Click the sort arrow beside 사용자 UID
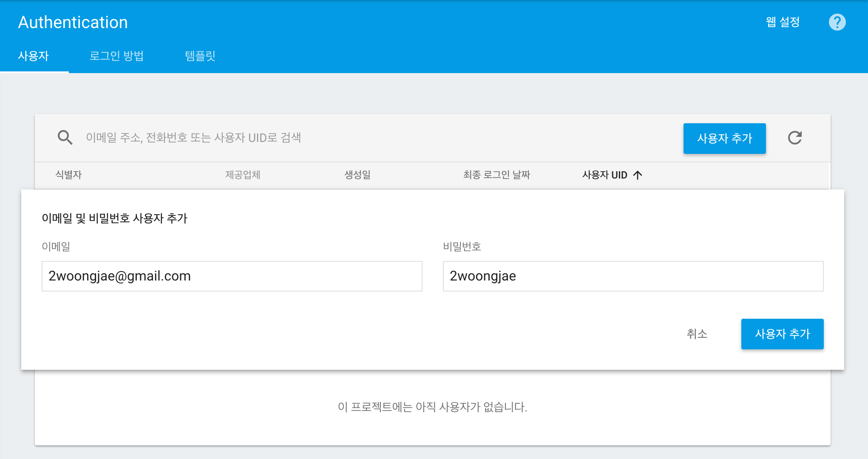This screenshot has width=868, height=459. pos(638,175)
